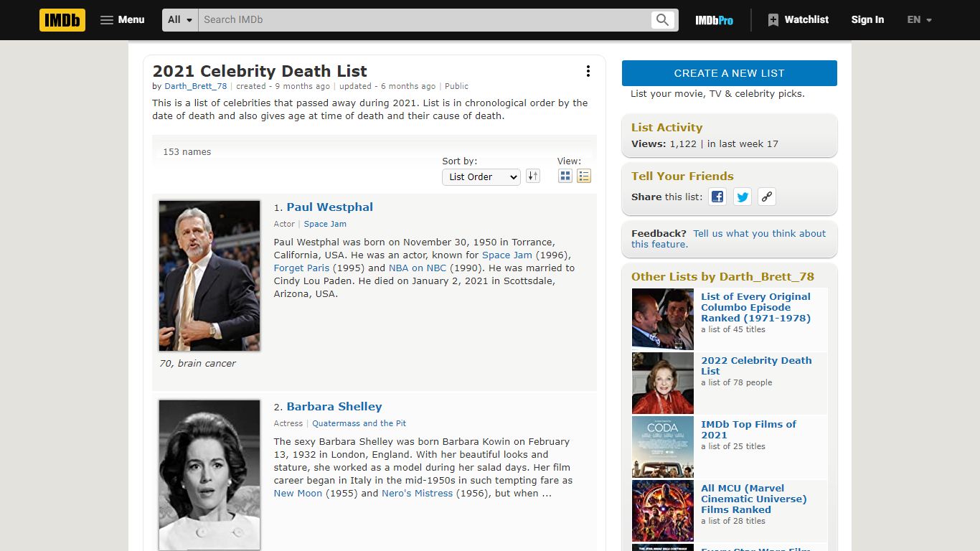Image resolution: width=980 pixels, height=551 pixels.
Task: Expand the EN language dropdown
Action: (x=920, y=20)
